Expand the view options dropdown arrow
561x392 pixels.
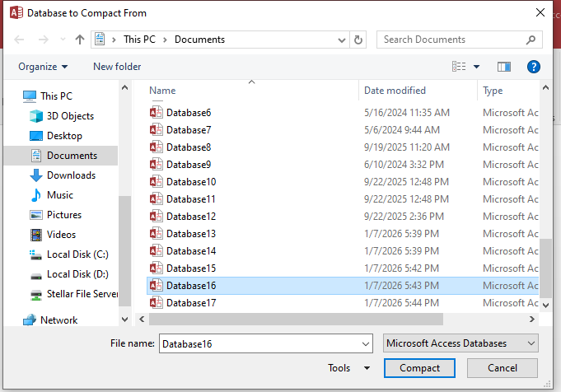[477, 67]
